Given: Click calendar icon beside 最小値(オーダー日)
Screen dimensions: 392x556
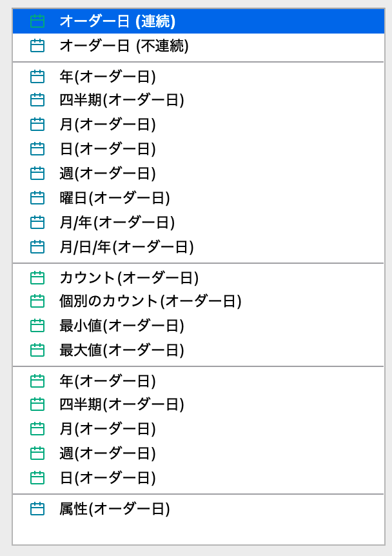Looking at the screenshot, I should (37, 326).
